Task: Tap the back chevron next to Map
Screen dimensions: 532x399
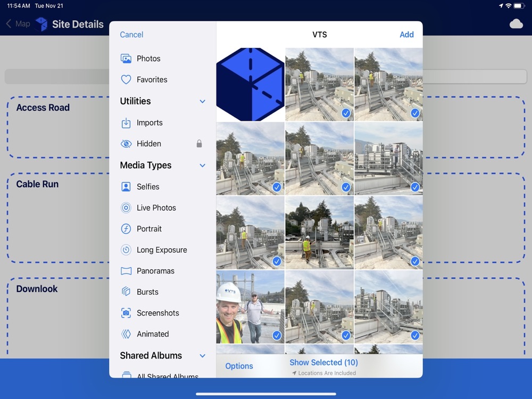Action: (x=9, y=24)
